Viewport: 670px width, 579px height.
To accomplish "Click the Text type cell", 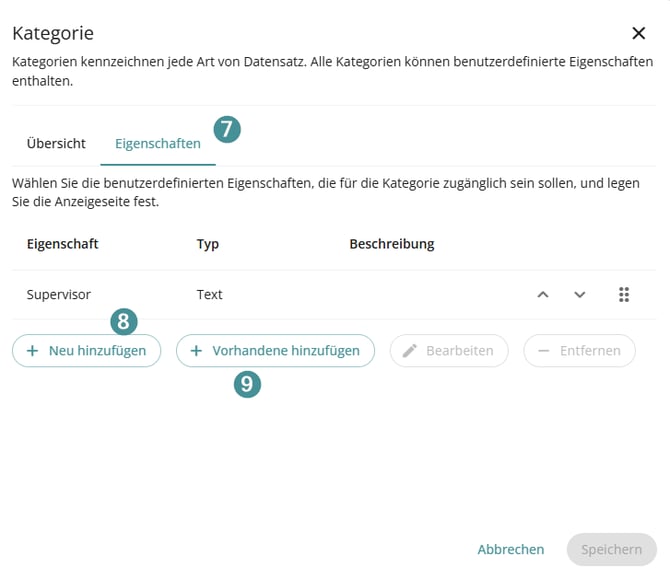I will point(209,294).
